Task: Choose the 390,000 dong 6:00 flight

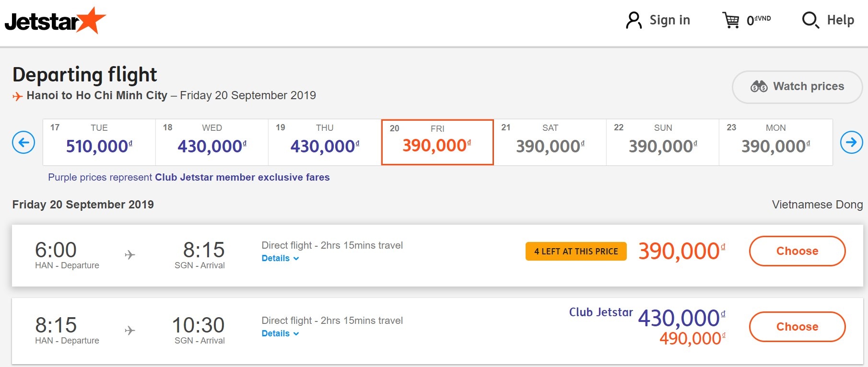Action: click(797, 251)
